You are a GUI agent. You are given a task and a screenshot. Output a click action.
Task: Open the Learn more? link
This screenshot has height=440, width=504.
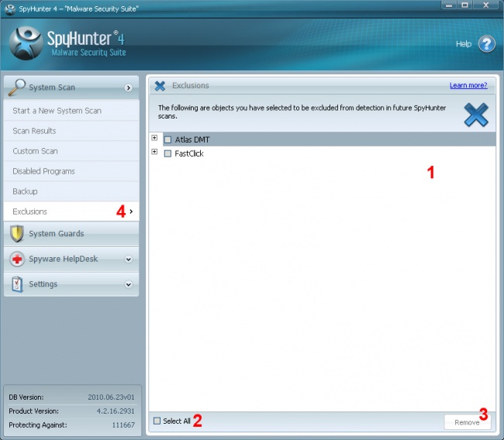pyautogui.click(x=468, y=85)
